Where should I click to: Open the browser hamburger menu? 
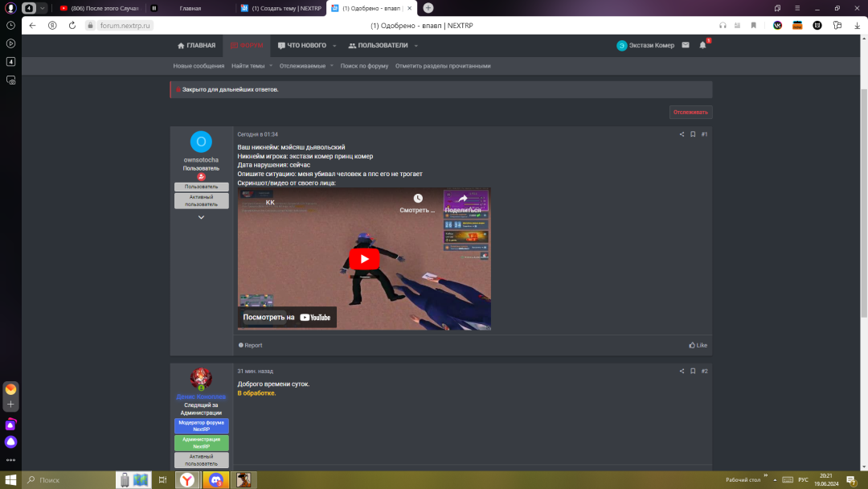tap(797, 8)
